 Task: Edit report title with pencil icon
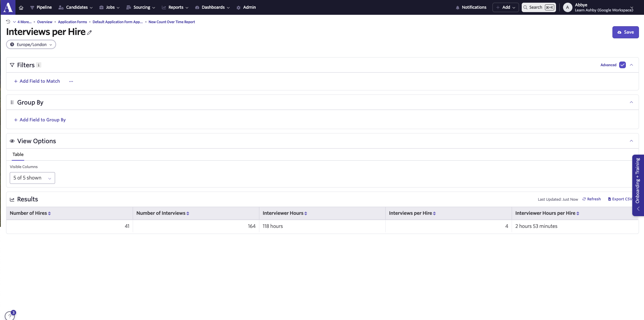click(x=89, y=33)
